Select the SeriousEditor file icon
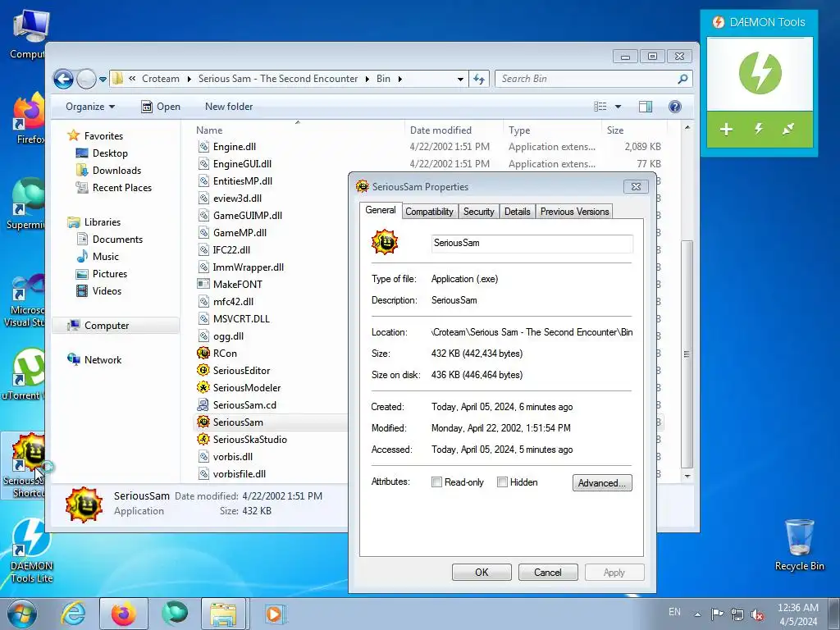840x630 pixels. [x=203, y=370]
